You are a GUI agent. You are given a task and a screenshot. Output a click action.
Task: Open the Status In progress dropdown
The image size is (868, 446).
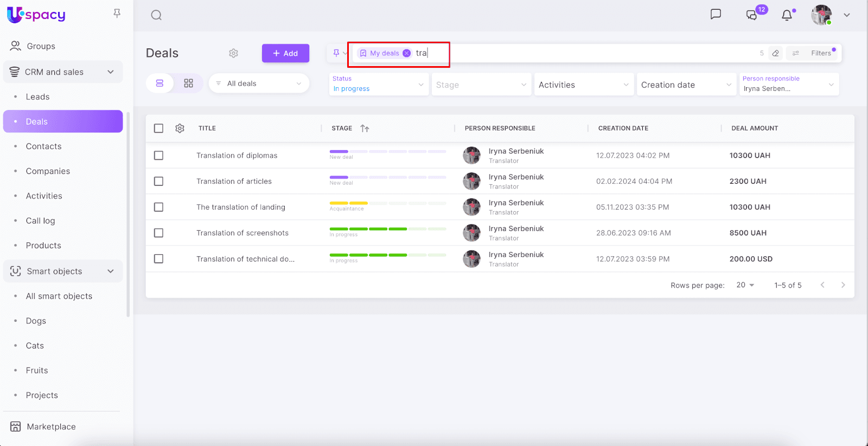(378, 85)
